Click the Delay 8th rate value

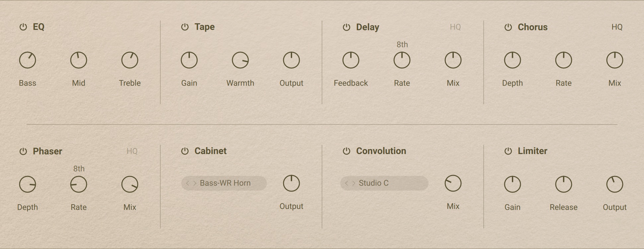(x=402, y=44)
